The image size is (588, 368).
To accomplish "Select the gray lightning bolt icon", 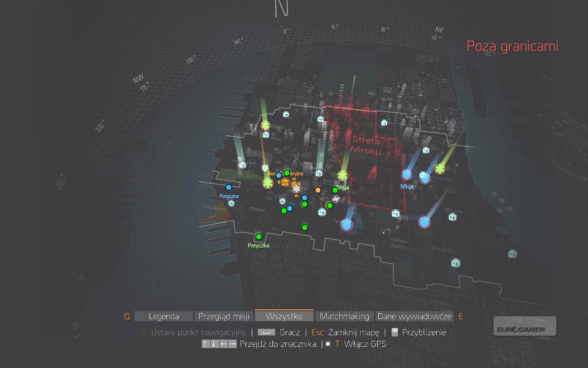I will click(336, 200).
